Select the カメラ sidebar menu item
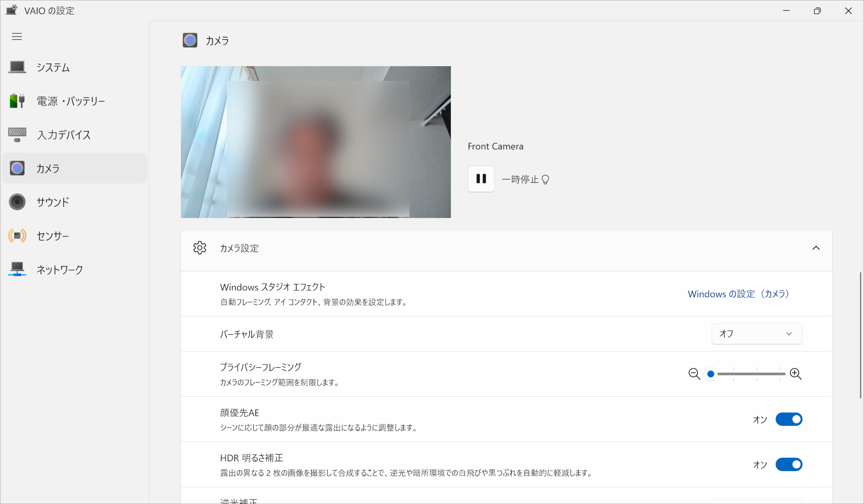The height and width of the screenshot is (504, 864). click(x=74, y=168)
